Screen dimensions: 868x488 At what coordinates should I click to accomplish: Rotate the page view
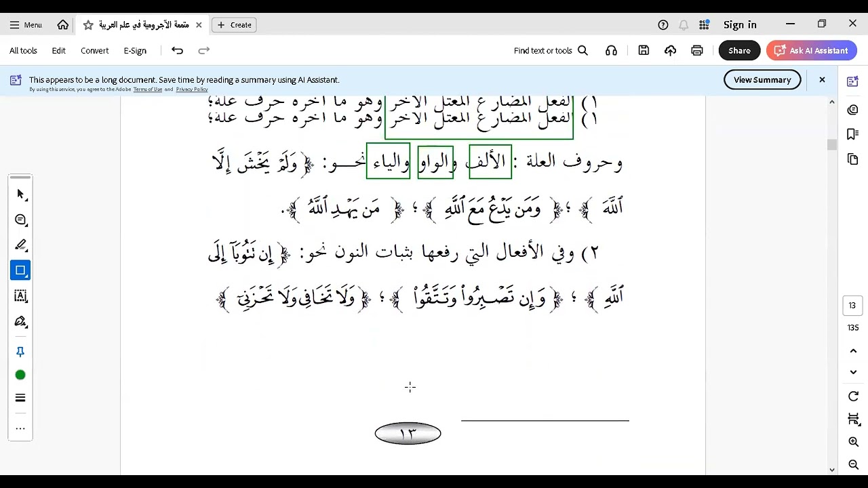pos(853,396)
